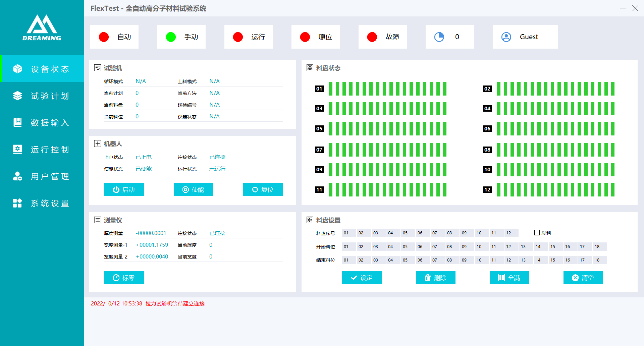The height and width of the screenshot is (346, 644).
Task: Select 料盘序号 07
Action: point(438,233)
